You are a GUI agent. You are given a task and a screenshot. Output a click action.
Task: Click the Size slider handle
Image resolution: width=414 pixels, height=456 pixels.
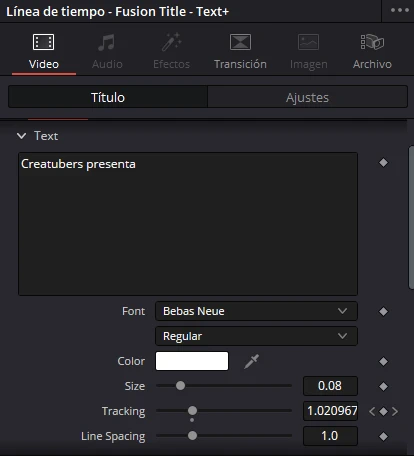[180, 386]
